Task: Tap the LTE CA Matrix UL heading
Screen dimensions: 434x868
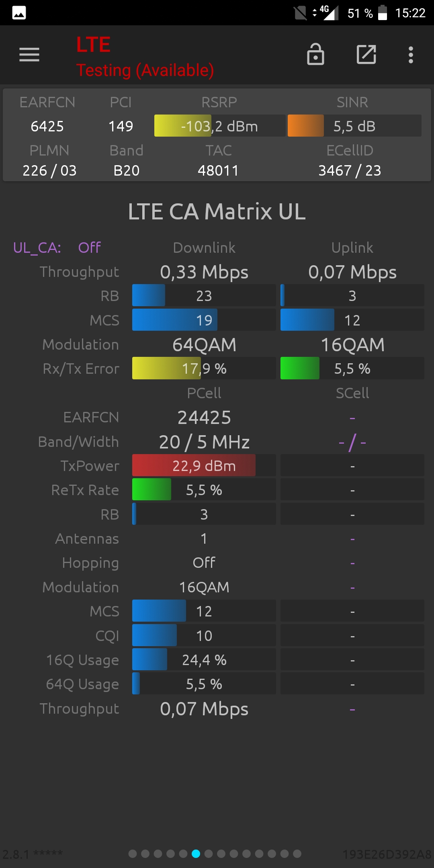Action: point(217,211)
